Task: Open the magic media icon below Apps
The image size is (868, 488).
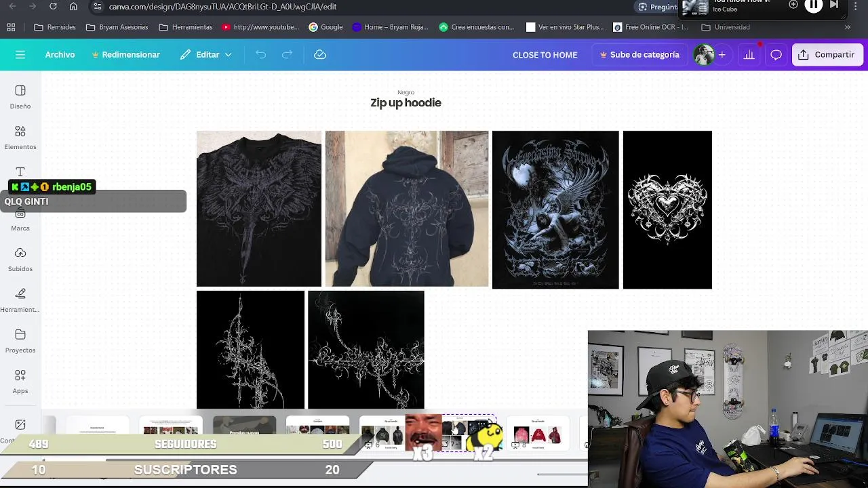Action: pos(20,425)
